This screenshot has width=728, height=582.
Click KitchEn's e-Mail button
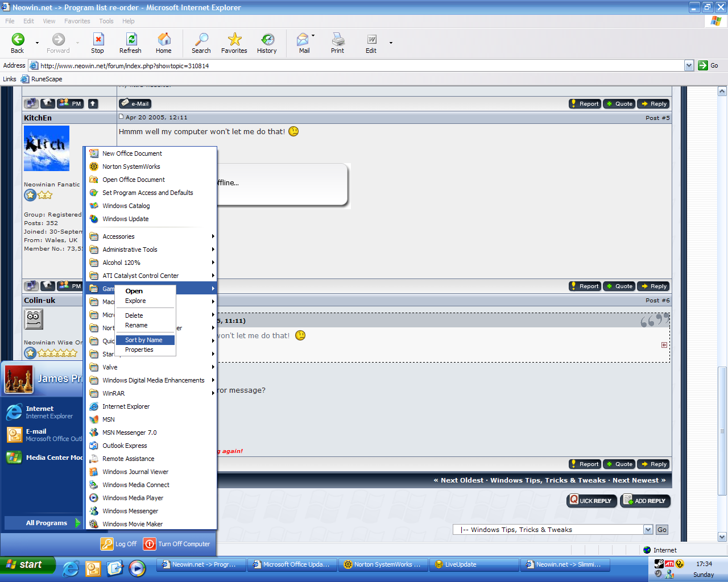[x=135, y=103]
